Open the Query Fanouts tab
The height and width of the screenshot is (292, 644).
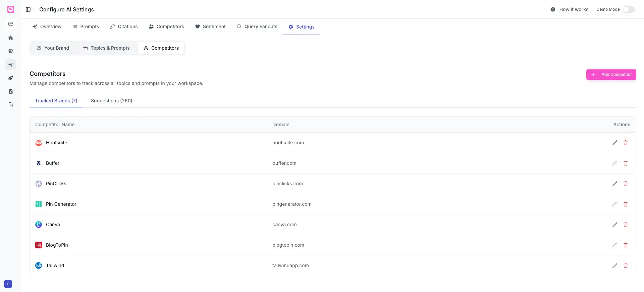tap(257, 27)
